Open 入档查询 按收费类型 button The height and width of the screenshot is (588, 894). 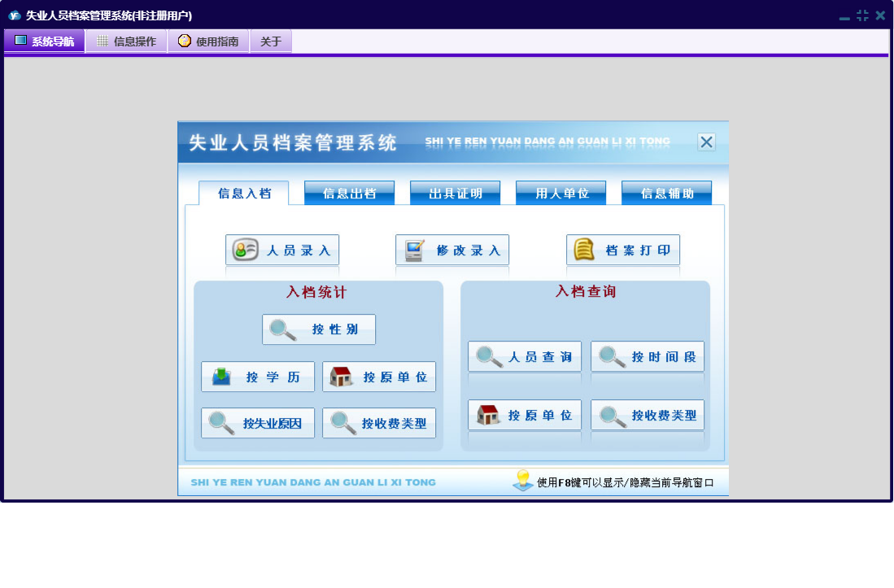tap(648, 415)
